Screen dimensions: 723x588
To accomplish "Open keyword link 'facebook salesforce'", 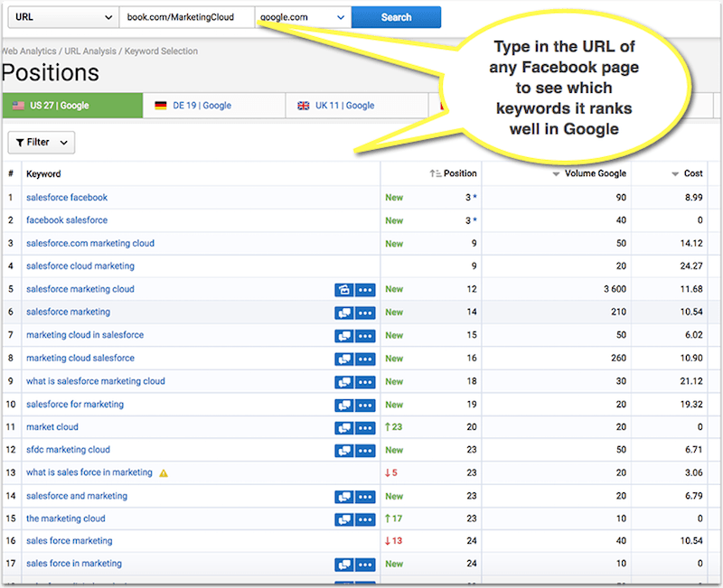I will 67,220.
